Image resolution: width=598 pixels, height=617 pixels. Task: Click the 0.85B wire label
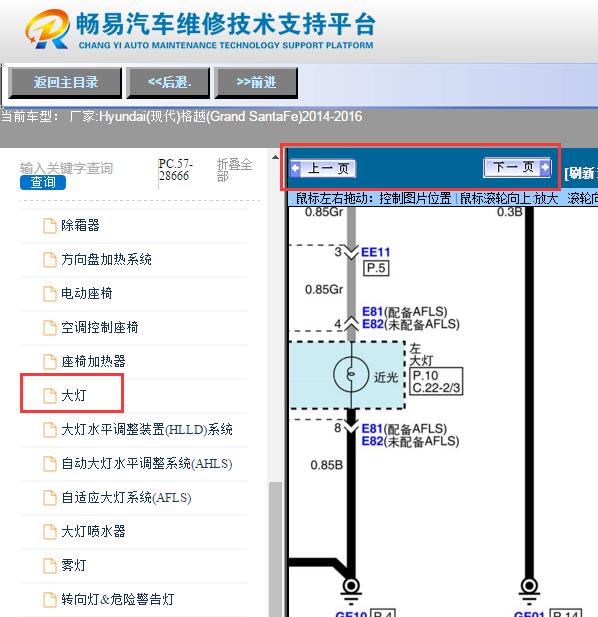click(x=327, y=465)
